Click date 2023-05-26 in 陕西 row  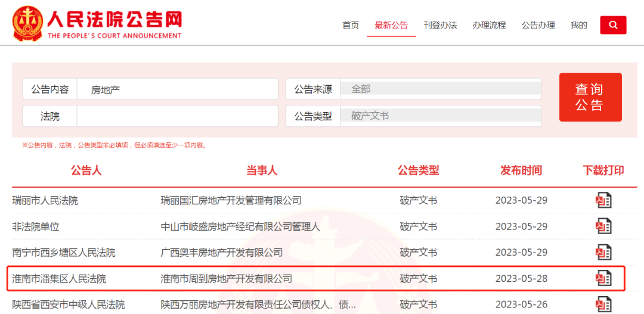pos(521,304)
